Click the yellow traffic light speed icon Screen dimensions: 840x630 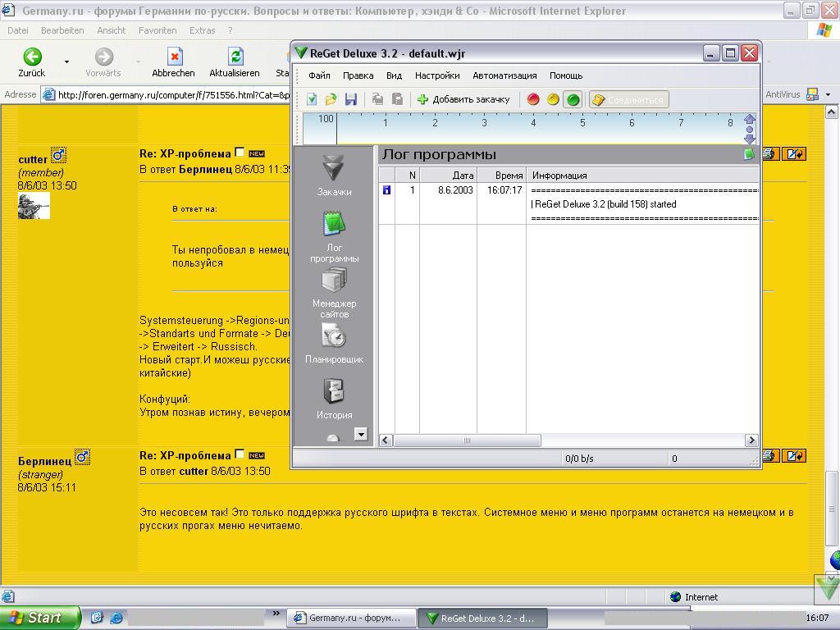point(553,99)
